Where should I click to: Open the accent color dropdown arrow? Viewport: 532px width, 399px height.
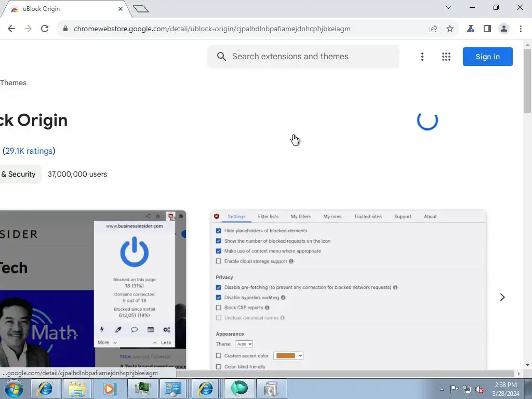click(x=300, y=355)
